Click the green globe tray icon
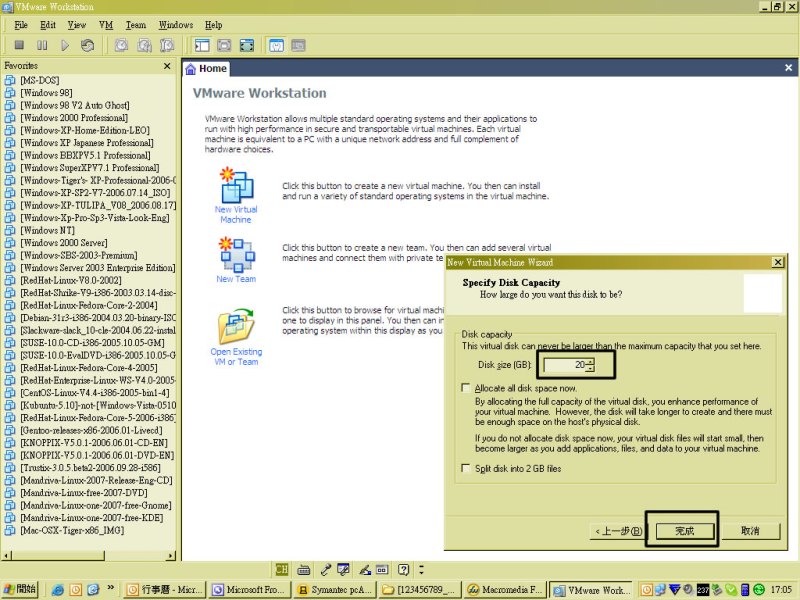The image size is (800, 600). [759, 590]
